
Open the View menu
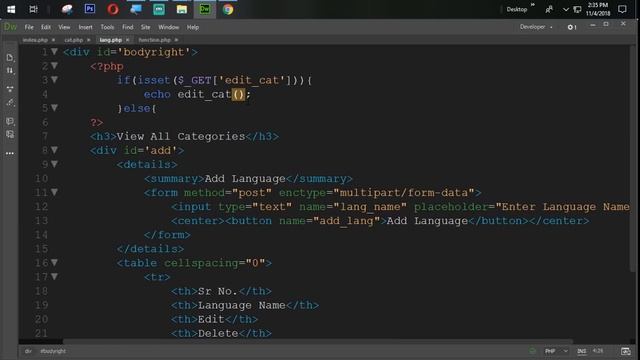pos(64,27)
